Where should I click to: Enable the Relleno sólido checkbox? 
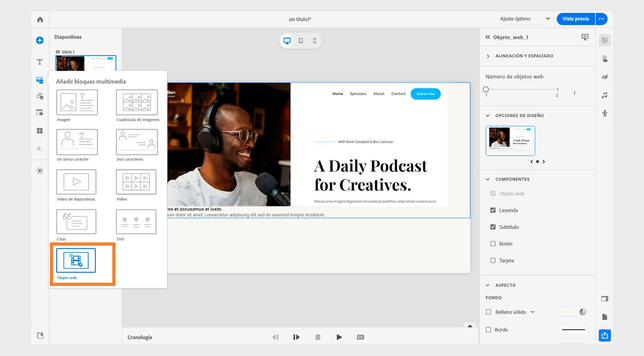point(488,312)
